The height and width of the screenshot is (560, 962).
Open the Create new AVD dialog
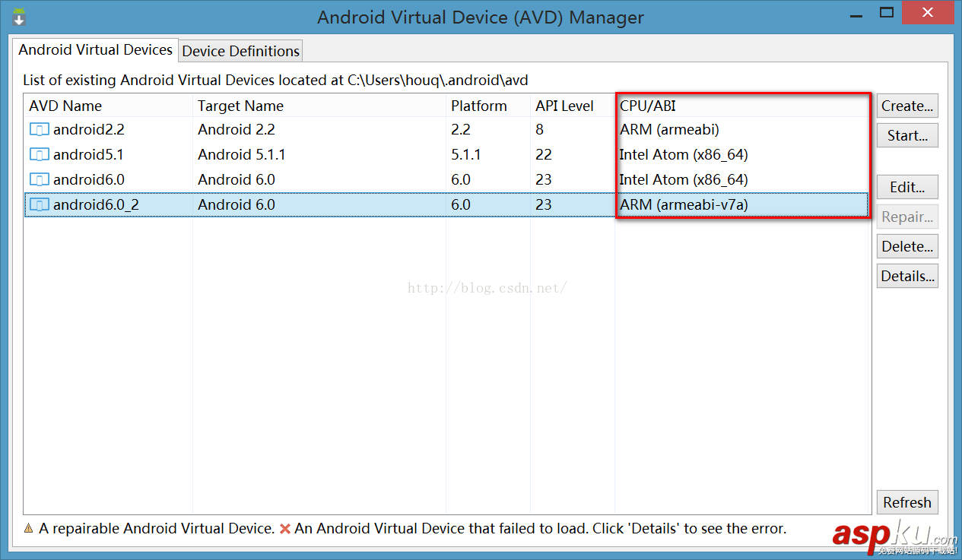(x=906, y=106)
